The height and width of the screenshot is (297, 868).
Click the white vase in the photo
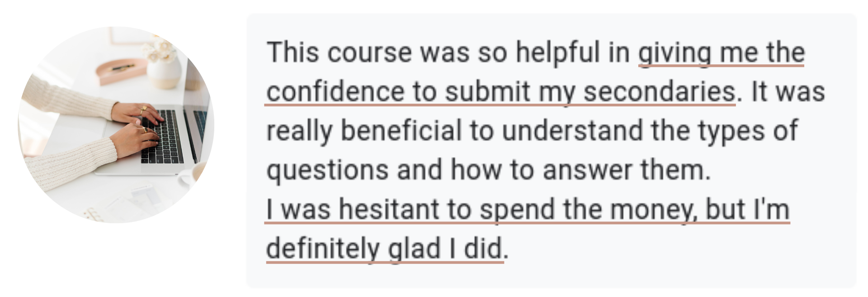point(164,72)
